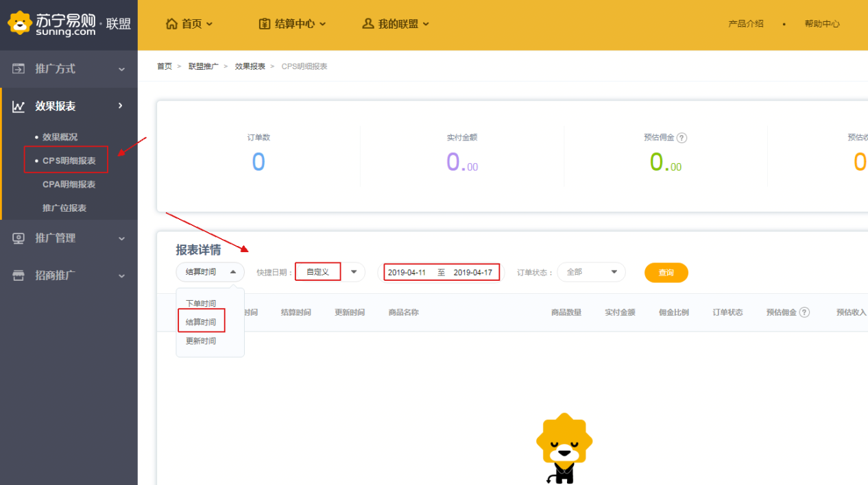
Task: Click the 预估佣金 value 0.00
Action: point(666,162)
